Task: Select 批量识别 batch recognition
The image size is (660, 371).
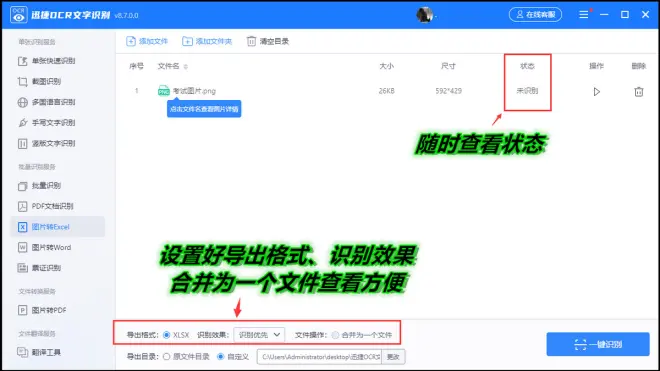Action: coord(40,186)
